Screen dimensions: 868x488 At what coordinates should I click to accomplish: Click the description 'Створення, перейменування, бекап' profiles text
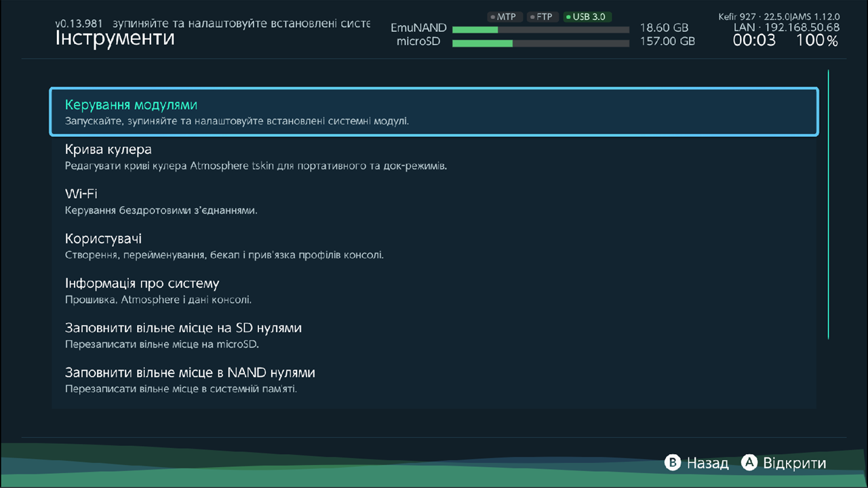[224, 255]
